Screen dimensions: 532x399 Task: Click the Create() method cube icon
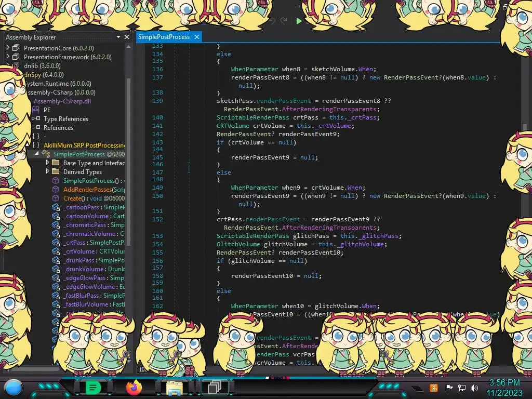[x=56, y=198]
